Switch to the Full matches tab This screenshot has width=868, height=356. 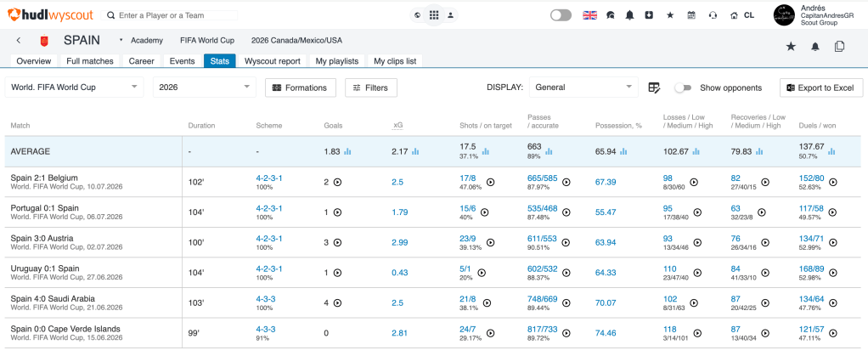(90, 61)
